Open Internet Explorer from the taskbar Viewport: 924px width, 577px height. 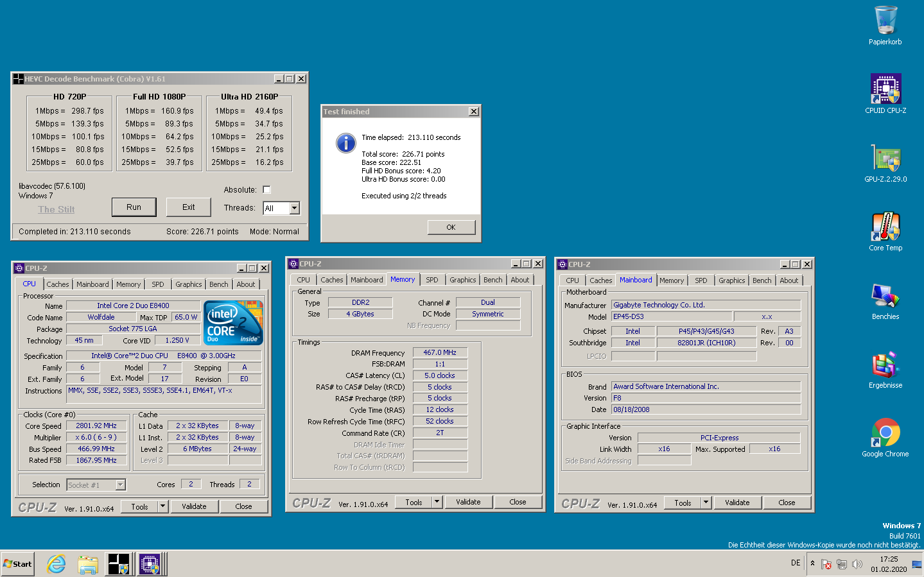(x=57, y=564)
